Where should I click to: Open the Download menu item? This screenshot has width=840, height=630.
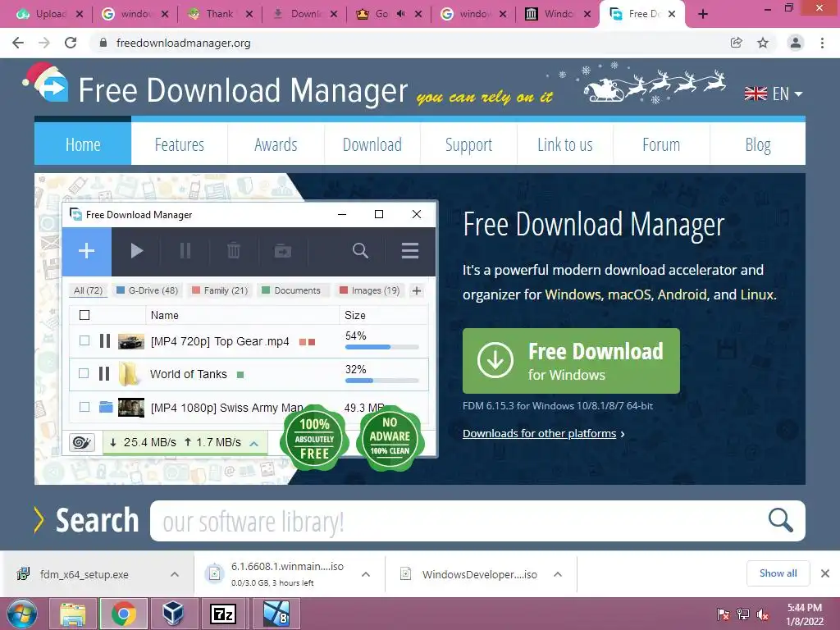coord(372,144)
